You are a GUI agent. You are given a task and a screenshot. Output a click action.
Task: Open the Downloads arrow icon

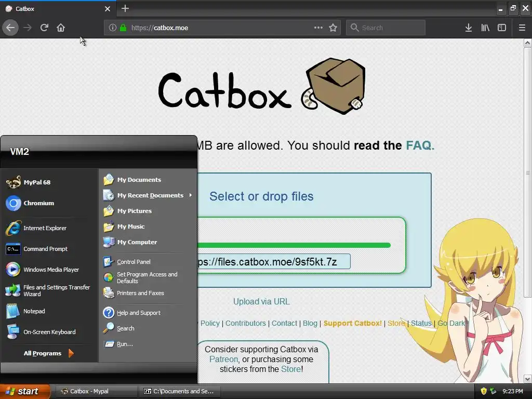coord(469,28)
